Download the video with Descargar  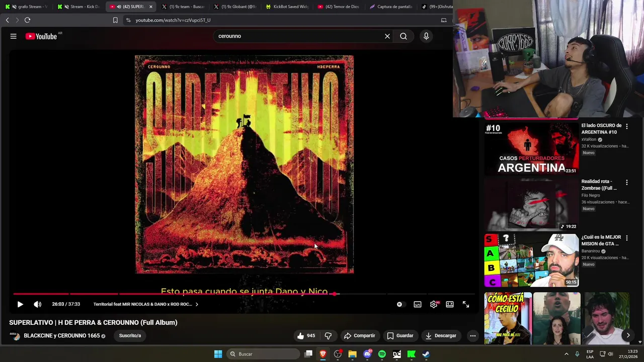coord(441,335)
